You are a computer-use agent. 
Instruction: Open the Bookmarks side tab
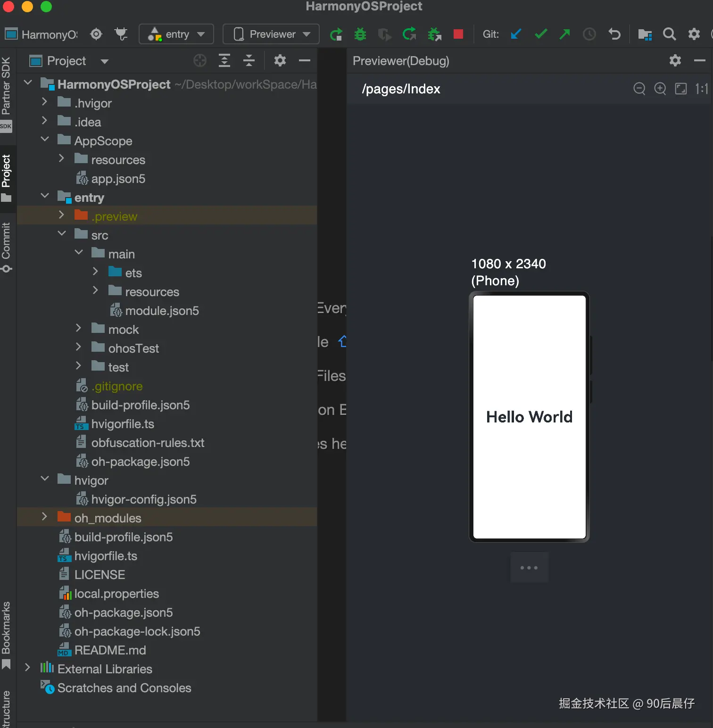tap(6, 635)
